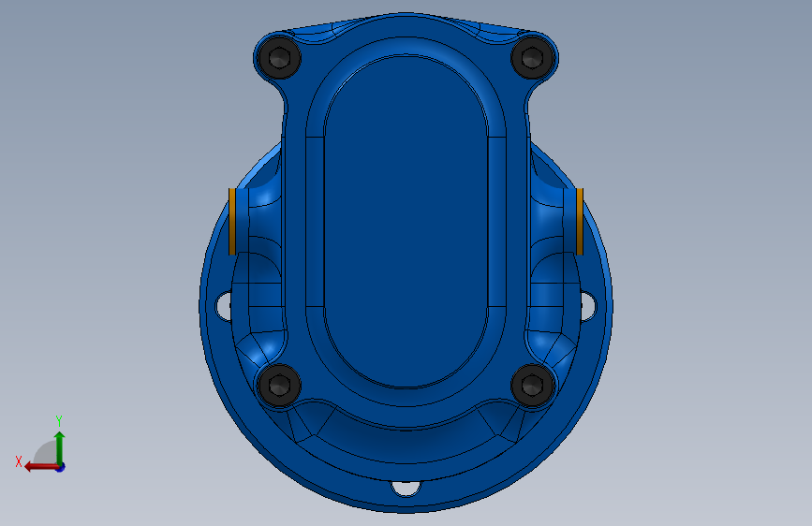Click the left notch hole on the flange

pos(224,306)
